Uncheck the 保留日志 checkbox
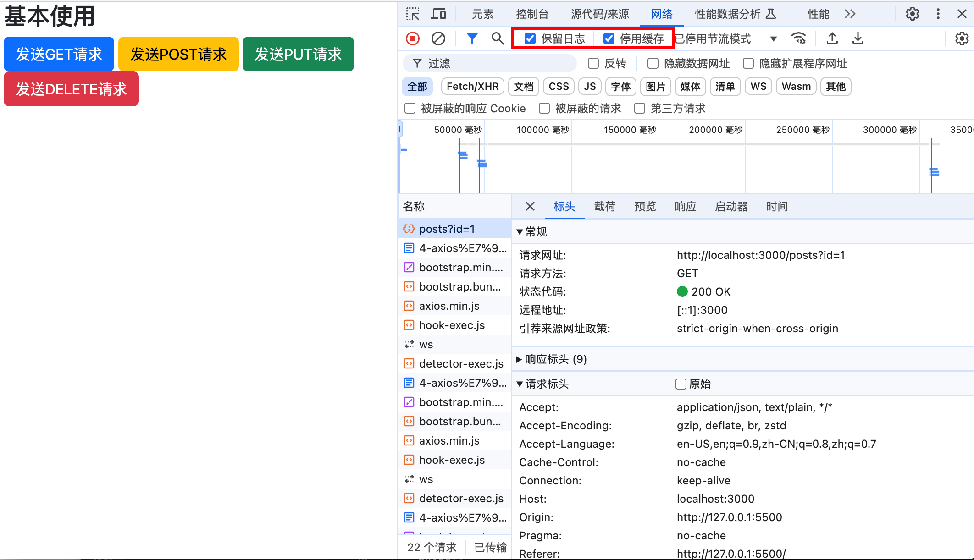974x560 pixels. click(x=530, y=38)
